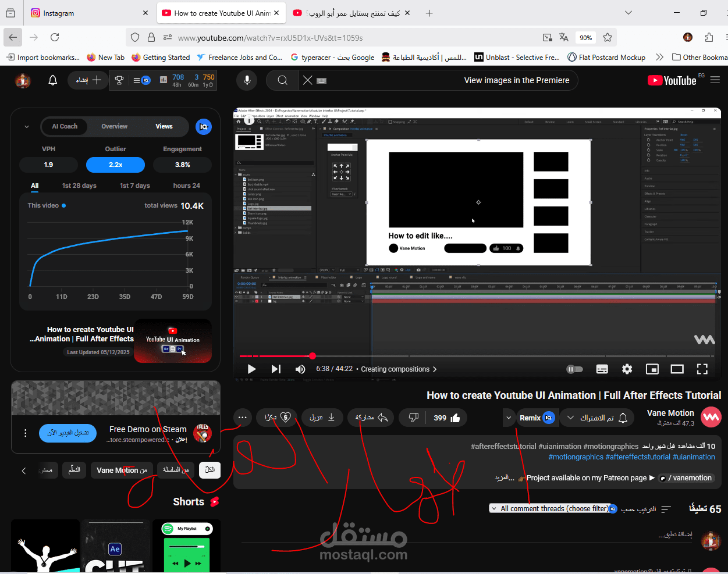728x574 pixels.
Task: Open the vidIQ menu in toolbar
Action: [x=142, y=80]
